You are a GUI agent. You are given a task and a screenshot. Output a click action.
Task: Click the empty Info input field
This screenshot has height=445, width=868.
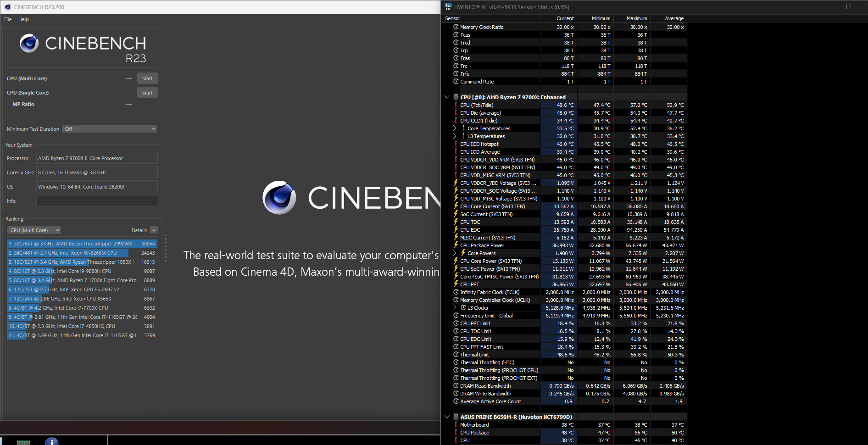97,201
